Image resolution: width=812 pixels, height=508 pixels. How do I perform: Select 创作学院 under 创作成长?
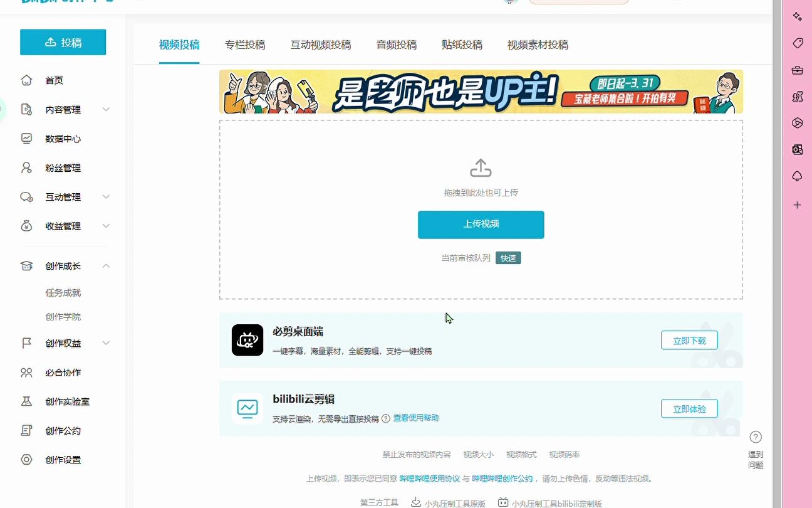pos(63,317)
